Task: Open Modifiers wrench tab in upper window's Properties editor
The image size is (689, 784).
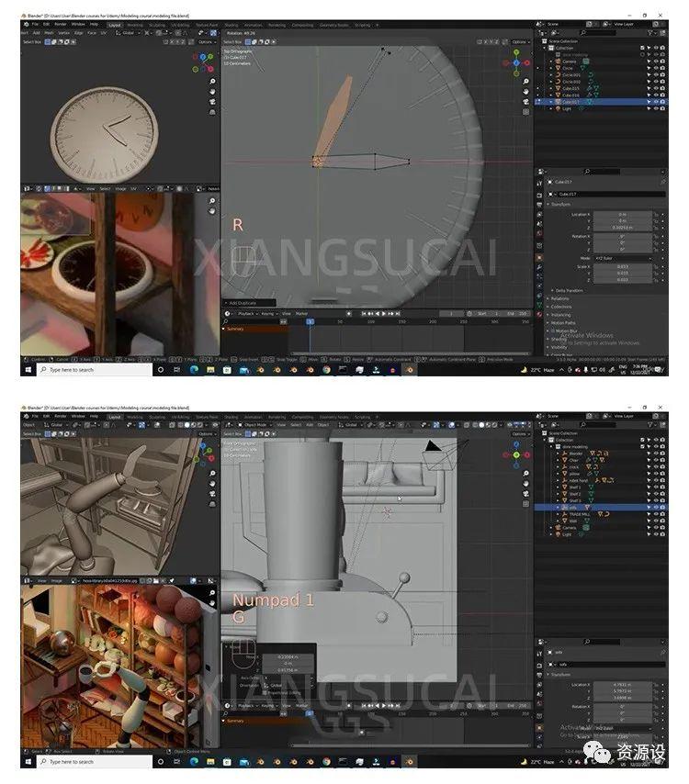Action: tap(539, 268)
